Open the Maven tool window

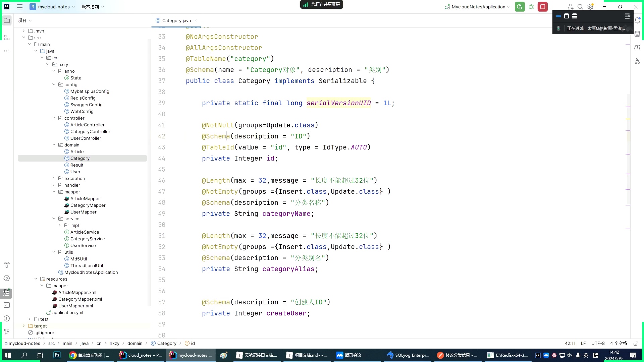click(638, 47)
